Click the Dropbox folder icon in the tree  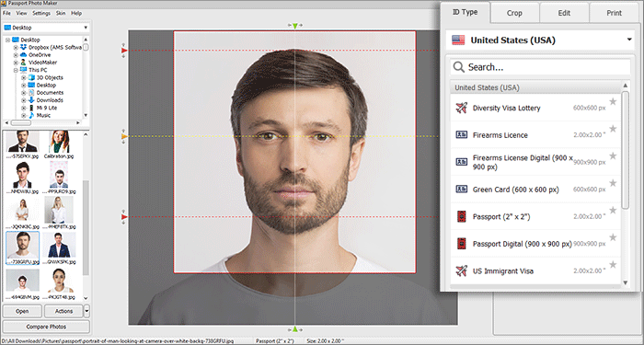click(23, 47)
